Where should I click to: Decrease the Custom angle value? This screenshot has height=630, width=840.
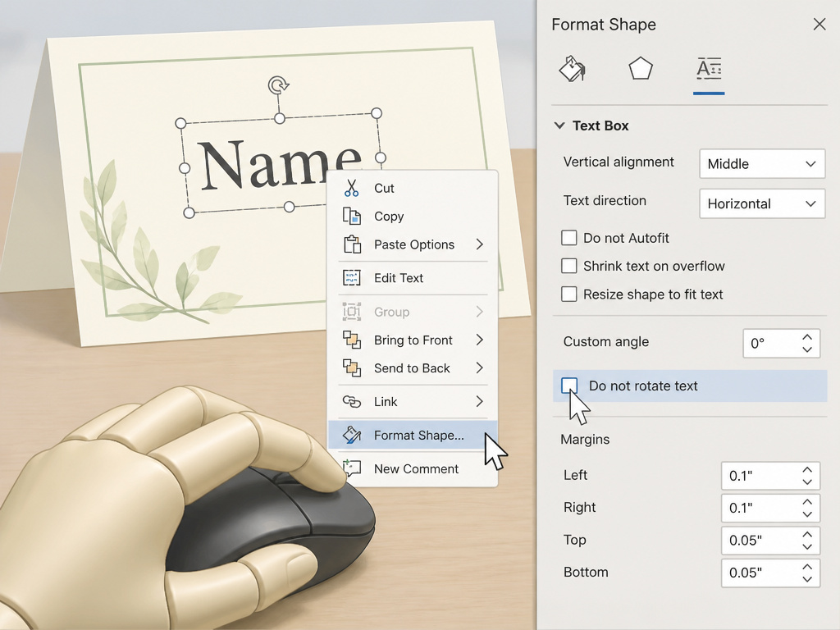[807, 349]
